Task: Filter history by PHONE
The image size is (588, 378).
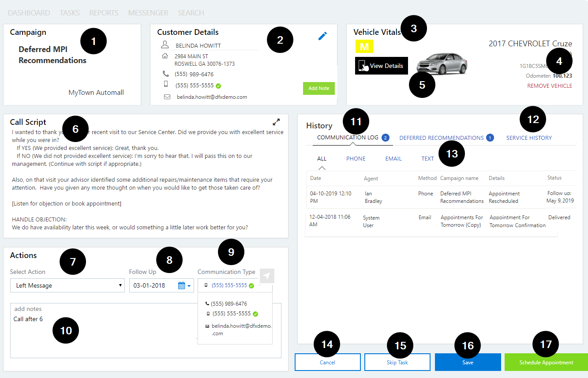Action: click(x=356, y=158)
